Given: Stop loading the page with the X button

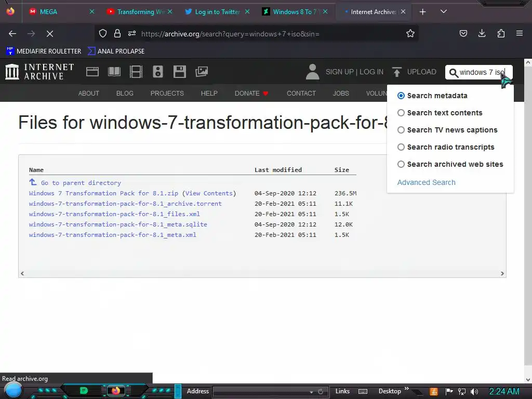Looking at the screenshot, I should [50, 34].
